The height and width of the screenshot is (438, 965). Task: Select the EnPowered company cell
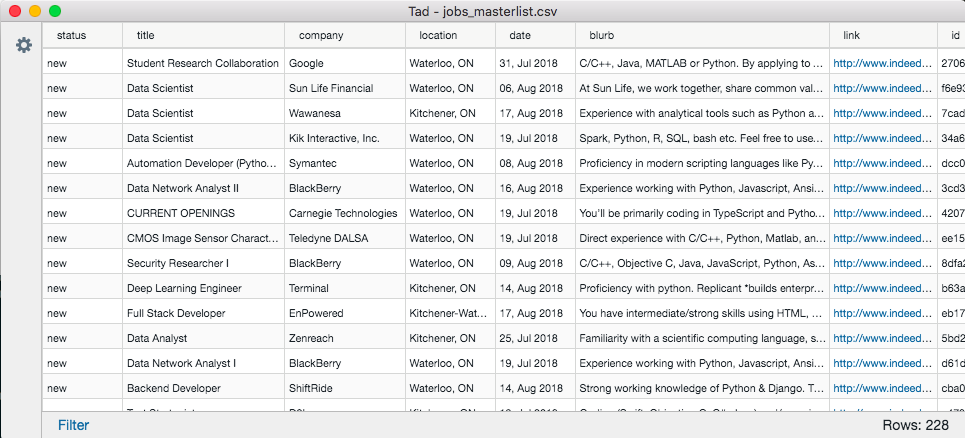345,313
